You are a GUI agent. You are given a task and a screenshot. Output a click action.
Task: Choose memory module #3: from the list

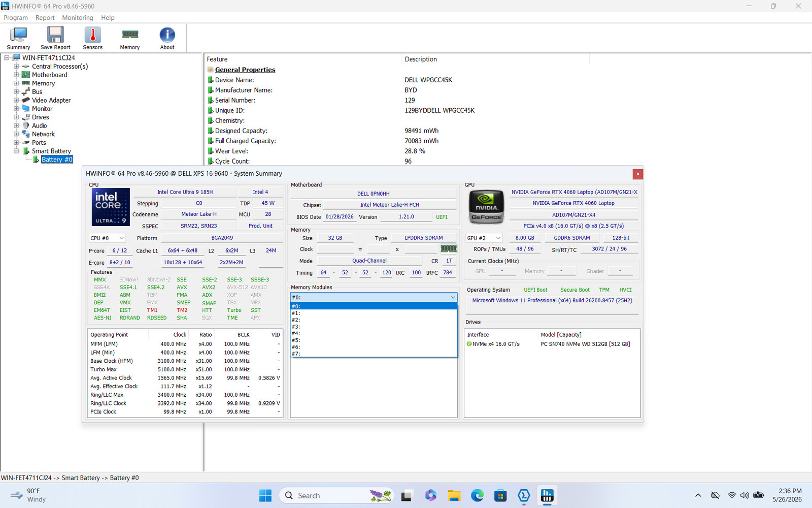coord(374,327)
